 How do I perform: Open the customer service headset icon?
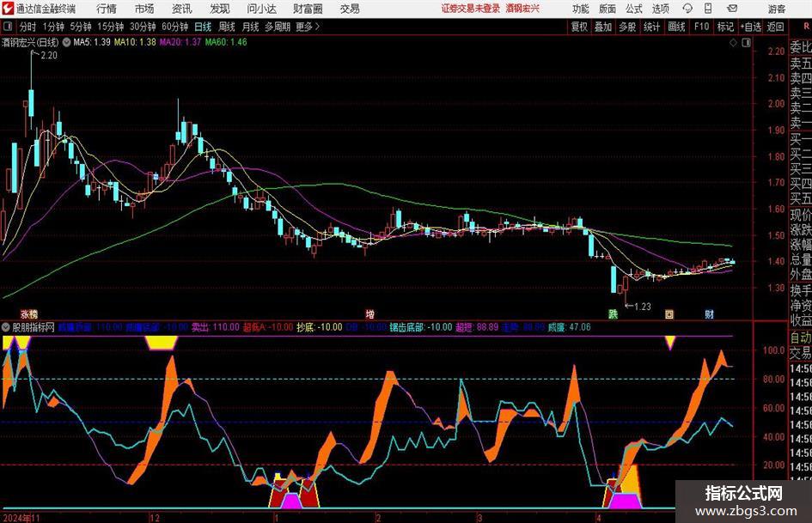687,9
